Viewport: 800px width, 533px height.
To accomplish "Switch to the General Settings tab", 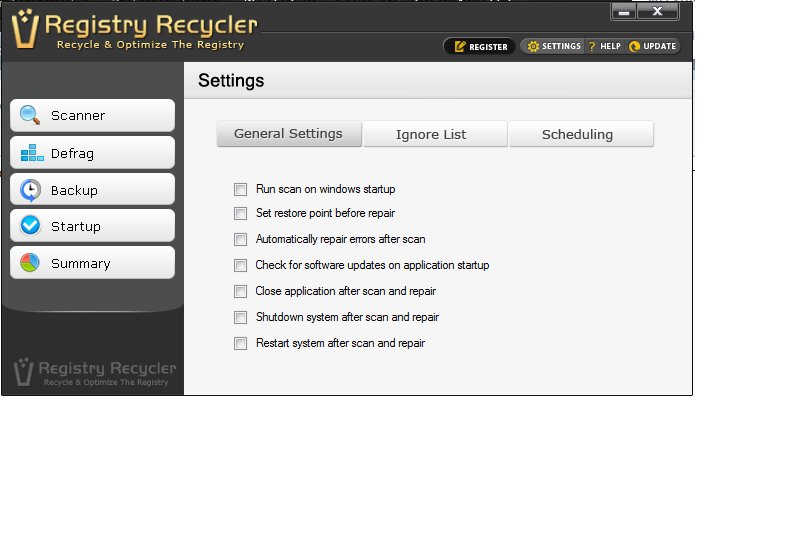I will click(289, 134).
